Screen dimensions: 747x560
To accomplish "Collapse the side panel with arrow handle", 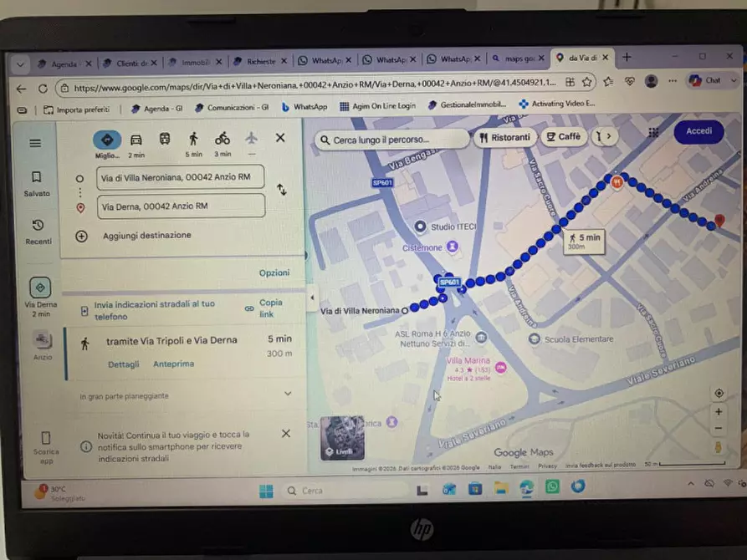I will tap(312, 298).
